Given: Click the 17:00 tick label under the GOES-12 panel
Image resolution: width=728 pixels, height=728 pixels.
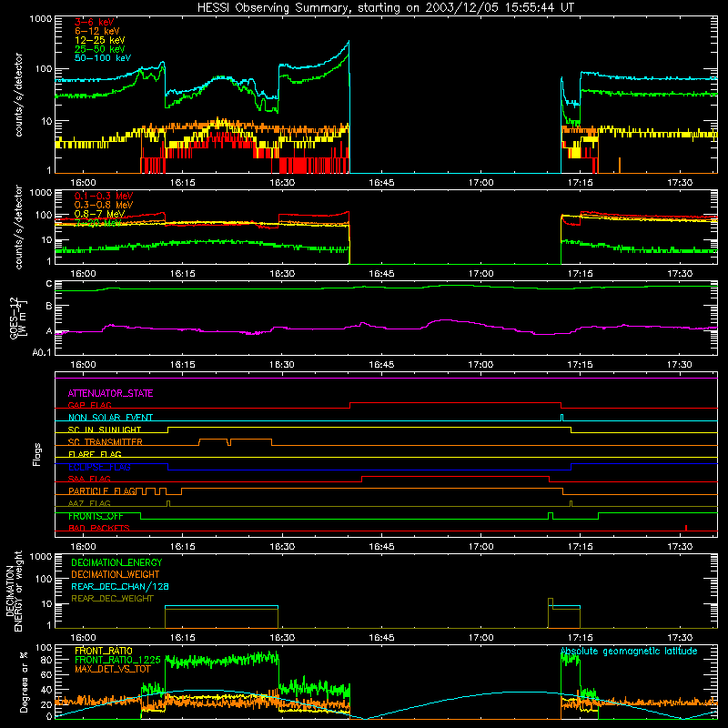Looking at the screenshot, I should click(481, 365).
